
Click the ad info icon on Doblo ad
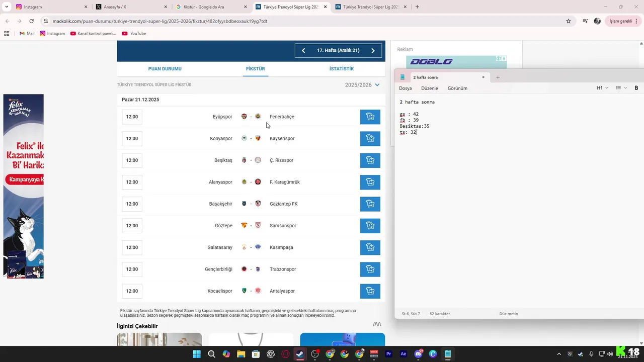coord(499,58)
